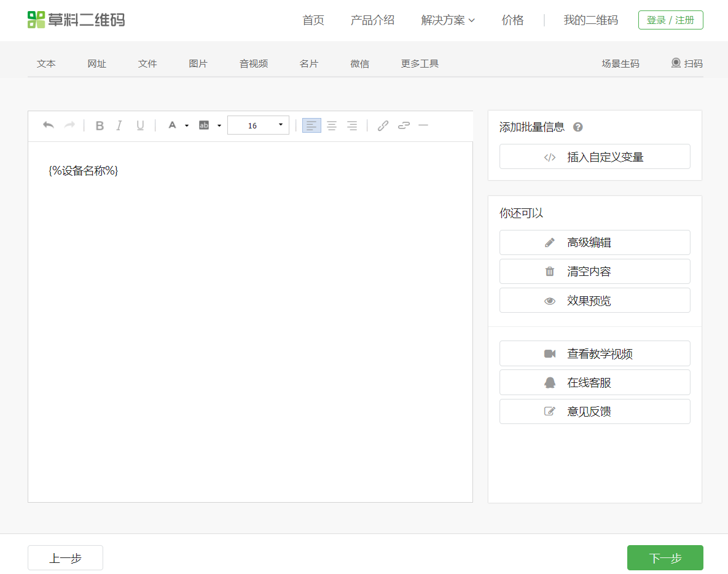This screenshot has height=574, width=728.
Task: Expand the 解决方案 menu
Action: pyautogui.click(x=448, y=20)
